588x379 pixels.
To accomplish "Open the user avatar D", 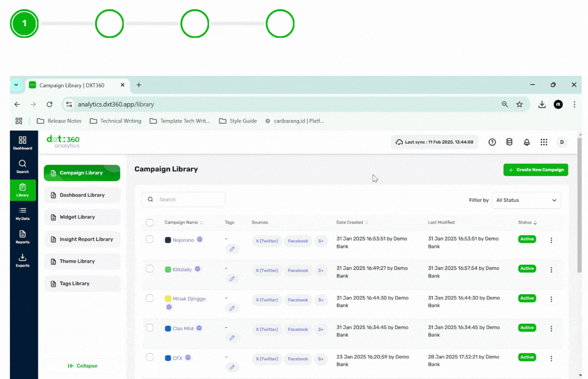I will coord(562,142).
